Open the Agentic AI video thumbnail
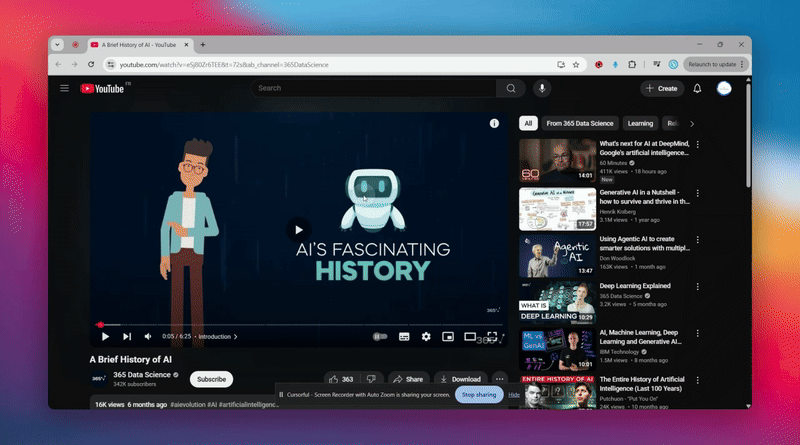This screenshot has width=800, height=445. [557, 256]
